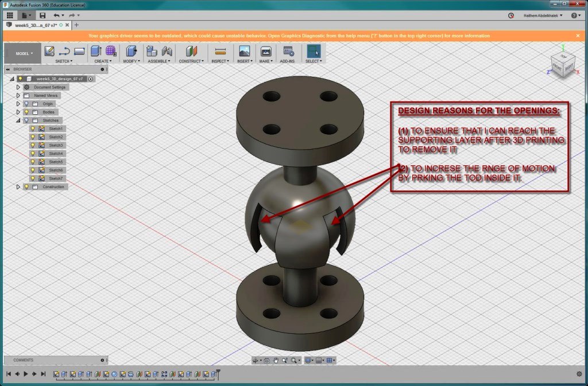Open the SKETCH menu

tap(64, 61)
